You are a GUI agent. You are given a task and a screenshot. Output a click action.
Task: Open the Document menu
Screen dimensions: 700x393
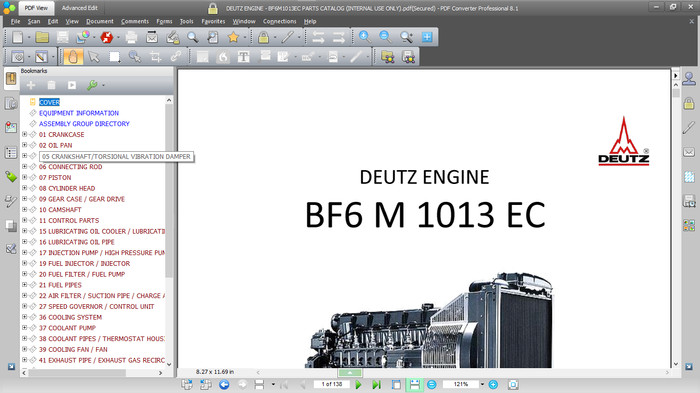(100, 21)
